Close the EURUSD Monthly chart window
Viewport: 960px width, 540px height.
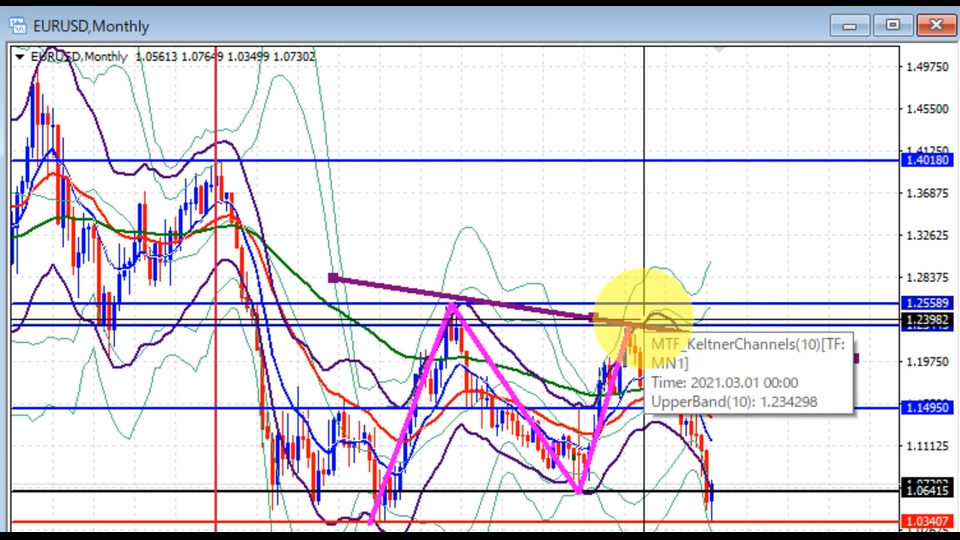click(937, 26)
